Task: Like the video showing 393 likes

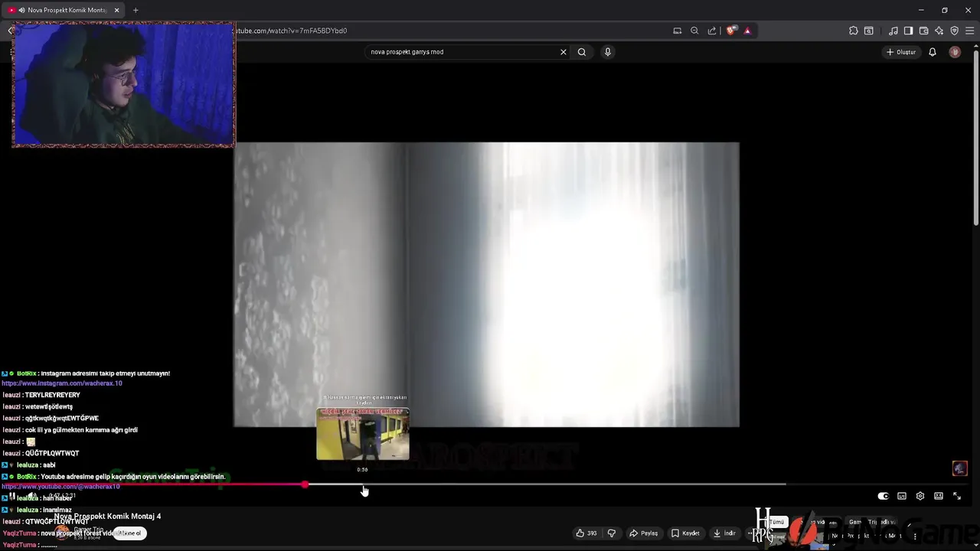Action: pos(586,533)
